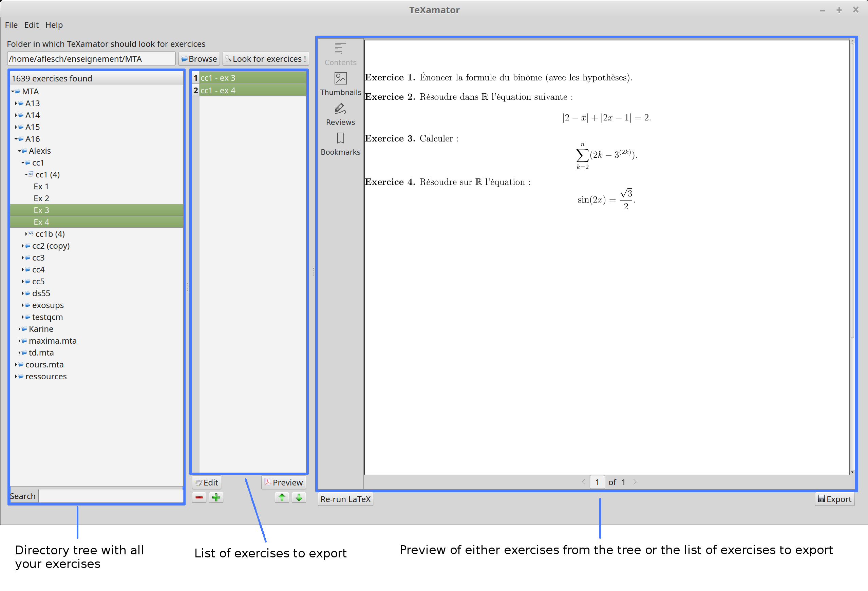The image size is (868, 591).
Task: Click Look for exercices button
Action: click(x=266, y=59)
